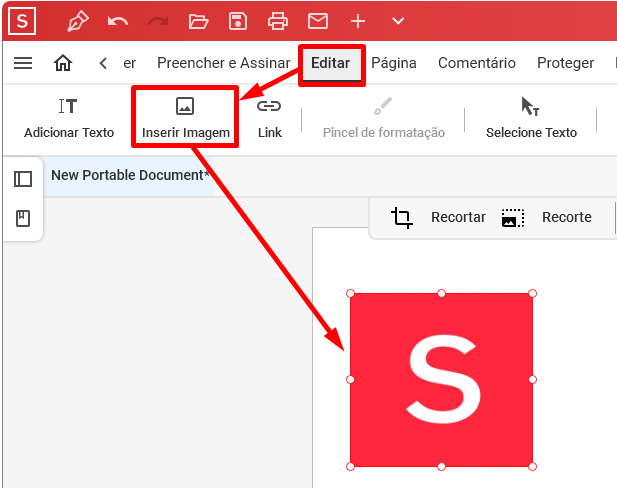Send document by email icon
The width and height of the screenshot is (617, 488).
pos(318,21)
